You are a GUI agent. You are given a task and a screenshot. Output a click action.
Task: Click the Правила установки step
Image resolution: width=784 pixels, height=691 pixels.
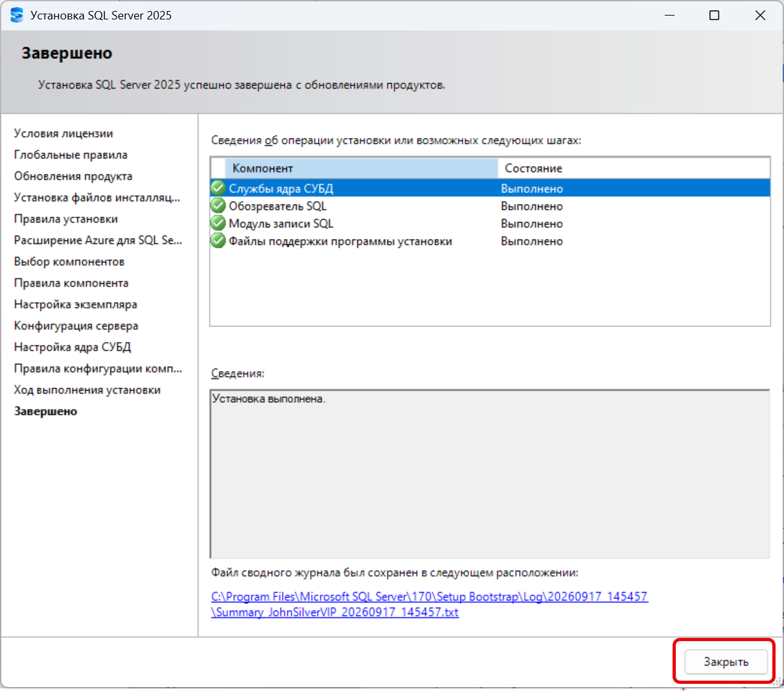pos(66,219)
